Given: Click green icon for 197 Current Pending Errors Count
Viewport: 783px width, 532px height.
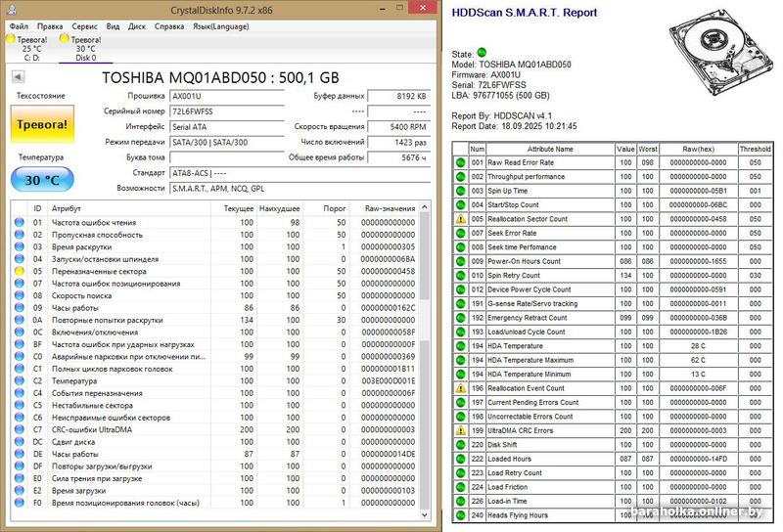Looking at the screenshot, I should coord(460,402).
